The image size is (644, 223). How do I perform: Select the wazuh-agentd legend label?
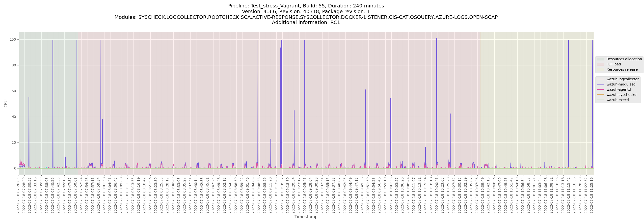618,90
